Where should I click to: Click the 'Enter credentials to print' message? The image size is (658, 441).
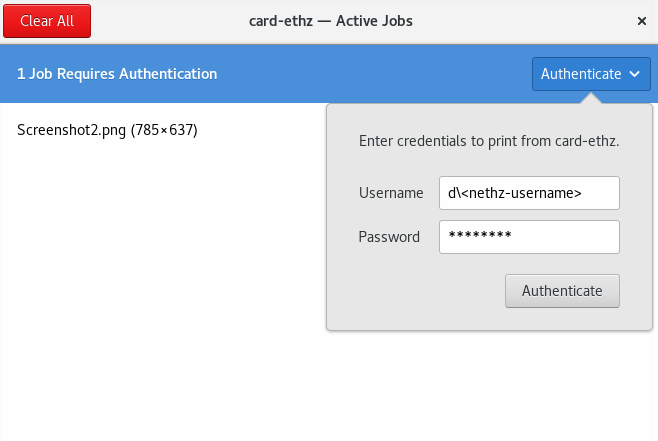489,141
